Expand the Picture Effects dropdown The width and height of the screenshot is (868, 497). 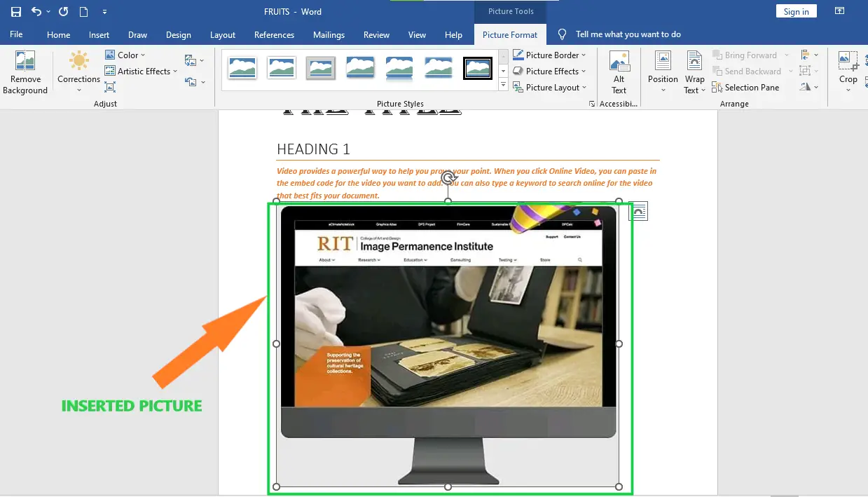[551, 71]
